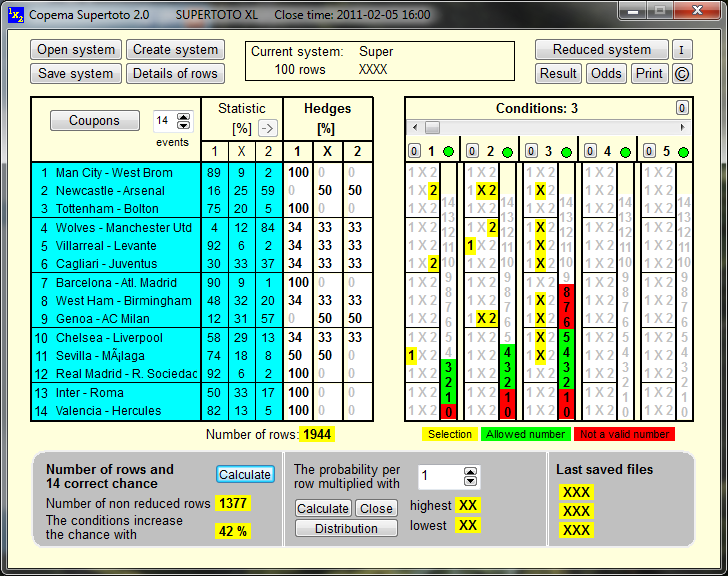Click the events count field showing 14
The image size is (728, 576).
165,121
